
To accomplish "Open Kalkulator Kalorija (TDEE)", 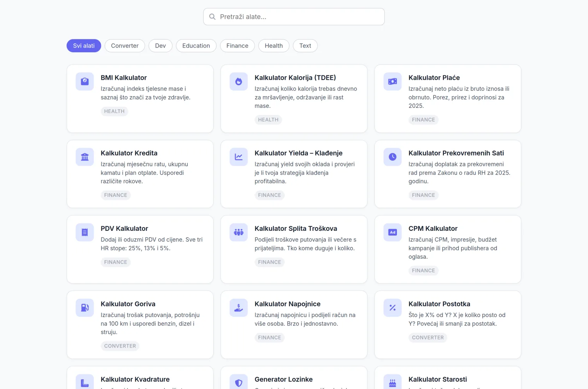I will [x=294, y=99].
